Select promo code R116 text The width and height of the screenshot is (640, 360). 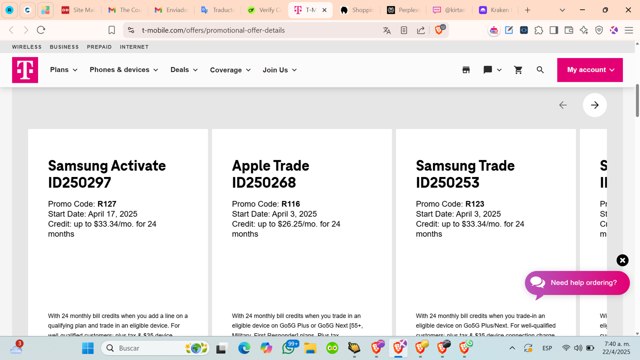tap(291, 204)
